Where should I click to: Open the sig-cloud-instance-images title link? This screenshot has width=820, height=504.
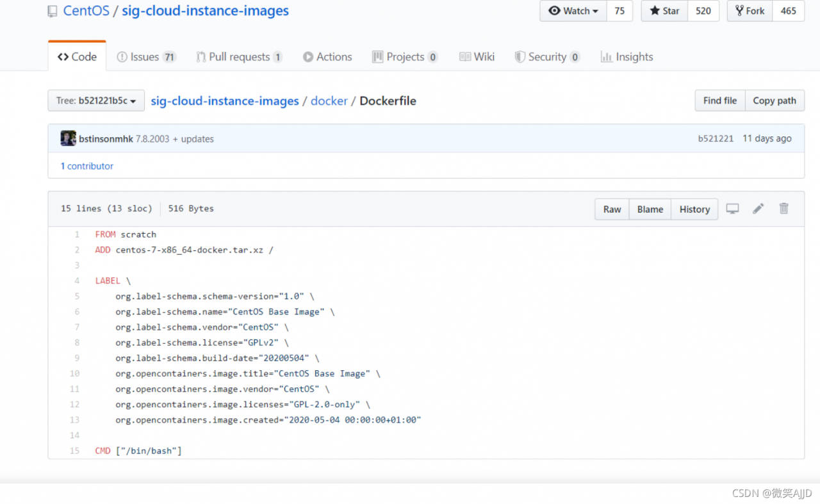pyautogui.click(x=205, y=11)
